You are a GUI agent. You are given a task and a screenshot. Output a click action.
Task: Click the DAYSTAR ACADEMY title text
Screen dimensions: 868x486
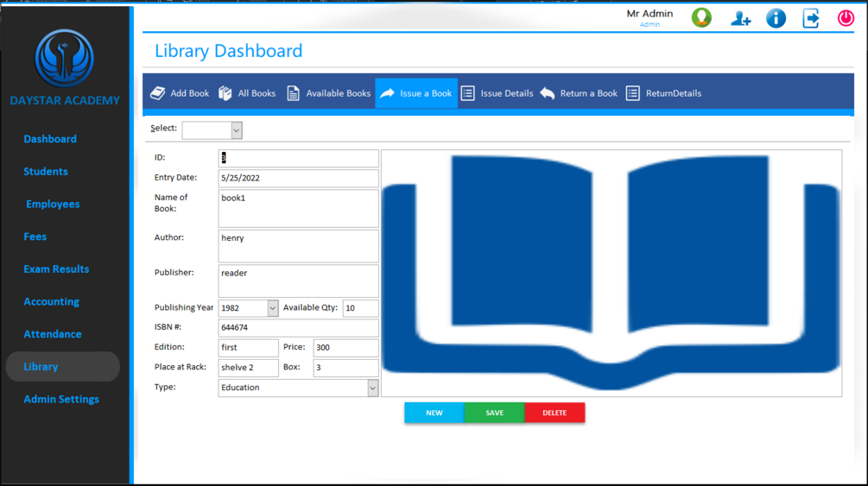[x=65, y=100]
